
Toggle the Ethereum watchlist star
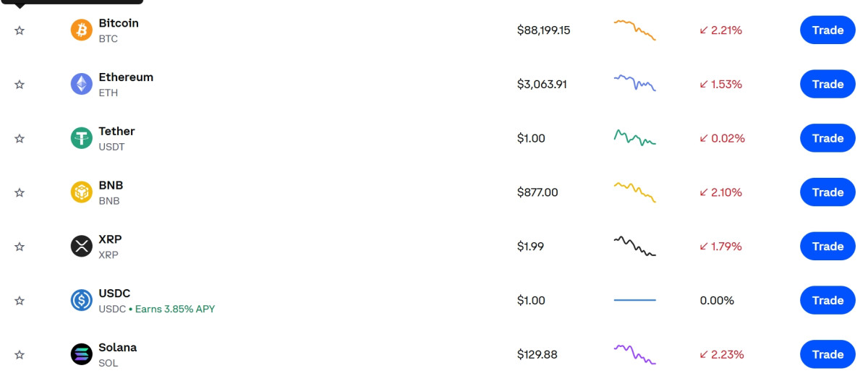pyautogui.click(x=20, y=85)
